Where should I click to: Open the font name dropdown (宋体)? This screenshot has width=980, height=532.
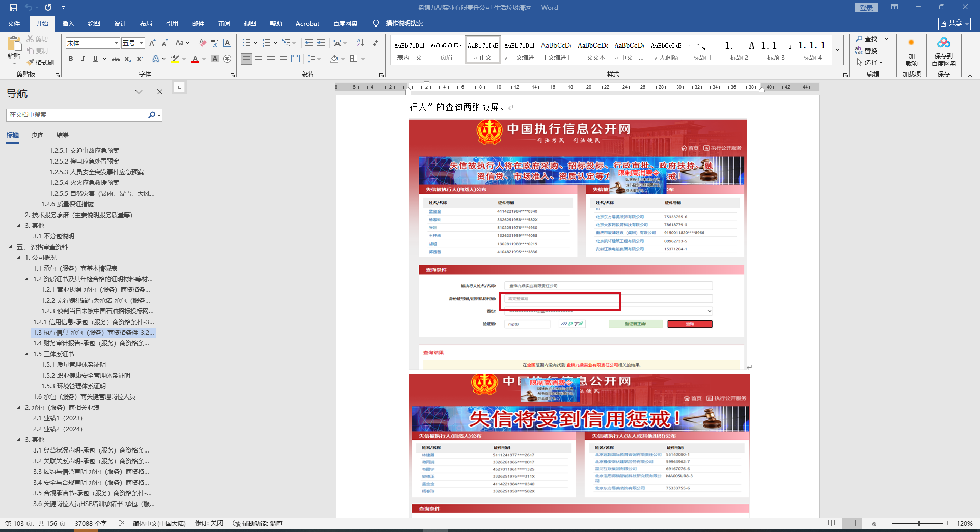(116, 43)
